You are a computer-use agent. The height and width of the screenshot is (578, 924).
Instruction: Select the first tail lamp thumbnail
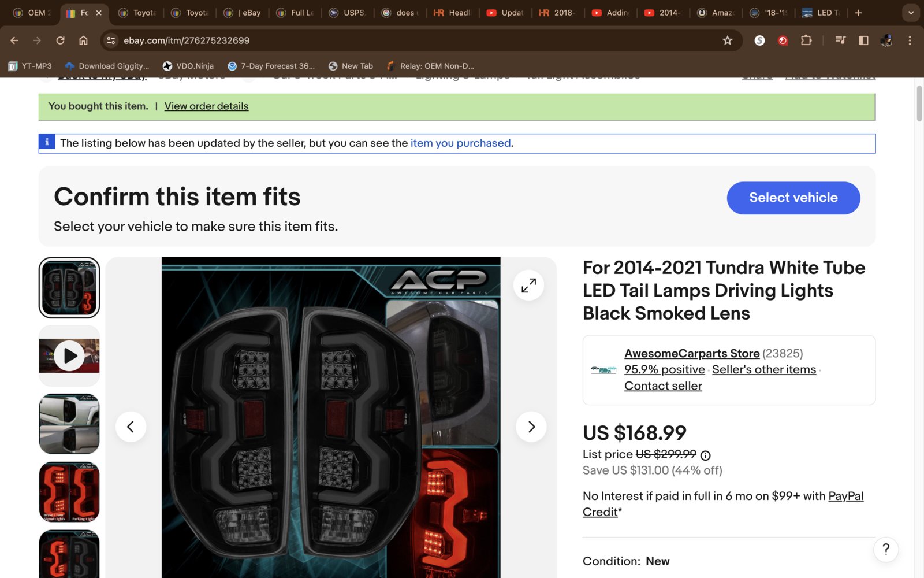69,288
